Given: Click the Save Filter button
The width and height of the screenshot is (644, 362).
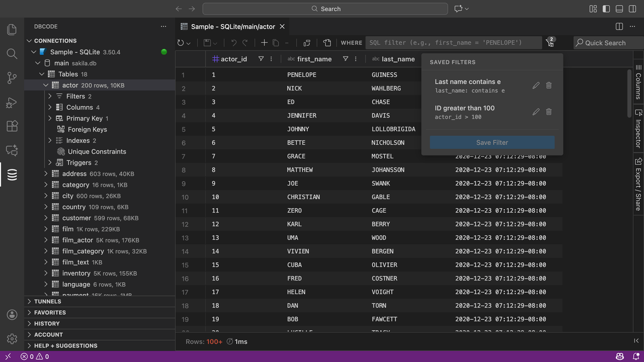Looking at the screenshot, I should [x=492, y=142].
